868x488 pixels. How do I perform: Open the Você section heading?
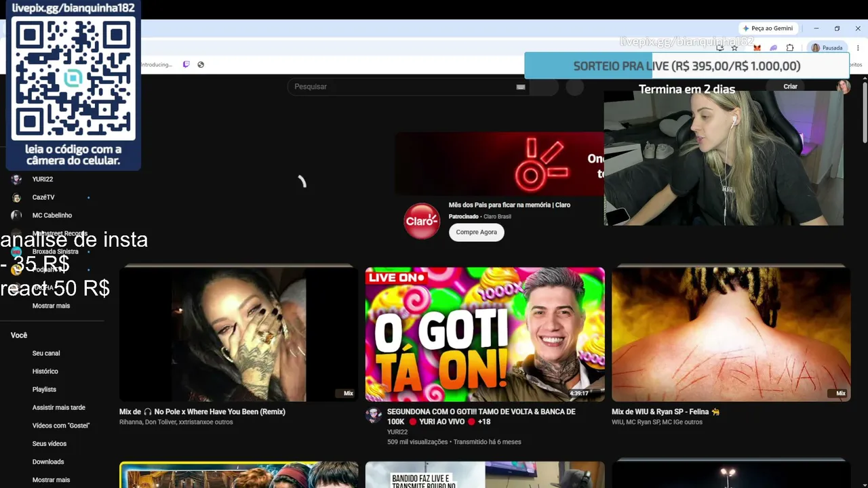[19, 335]
